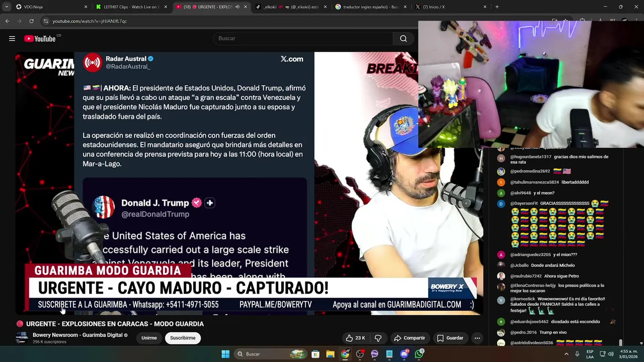Click @alvi9648 message 'y el meon?'
644x362 pixels.
click(x=544, y=193)
